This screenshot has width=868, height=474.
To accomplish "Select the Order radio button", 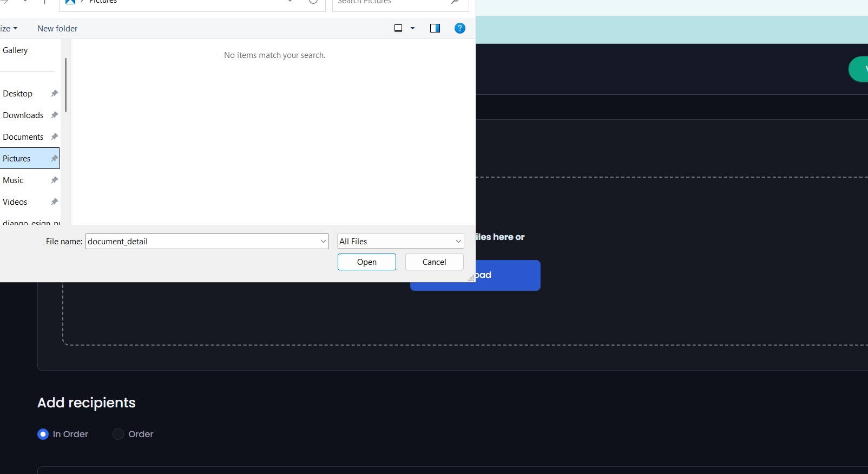I will (118, 434).
